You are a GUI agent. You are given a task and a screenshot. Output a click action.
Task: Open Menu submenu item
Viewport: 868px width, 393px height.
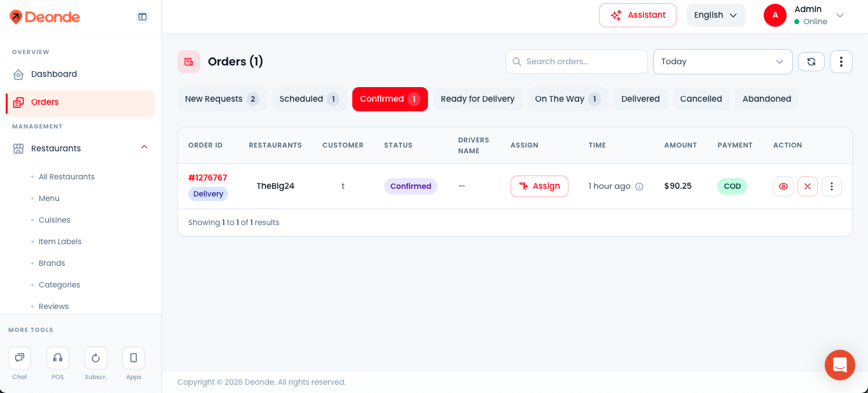49,198
